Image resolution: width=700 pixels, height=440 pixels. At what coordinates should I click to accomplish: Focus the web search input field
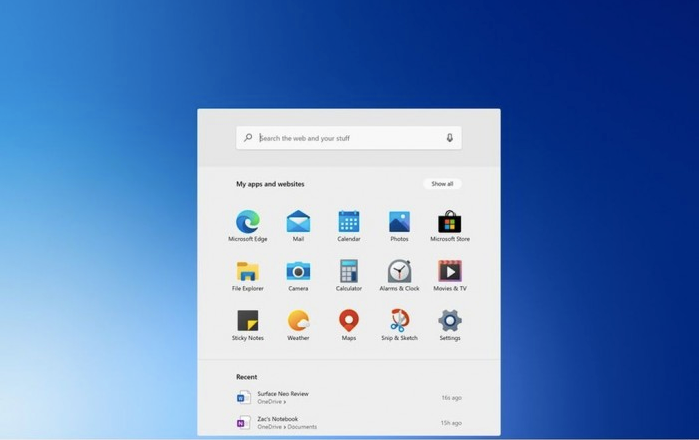point(349,138)
